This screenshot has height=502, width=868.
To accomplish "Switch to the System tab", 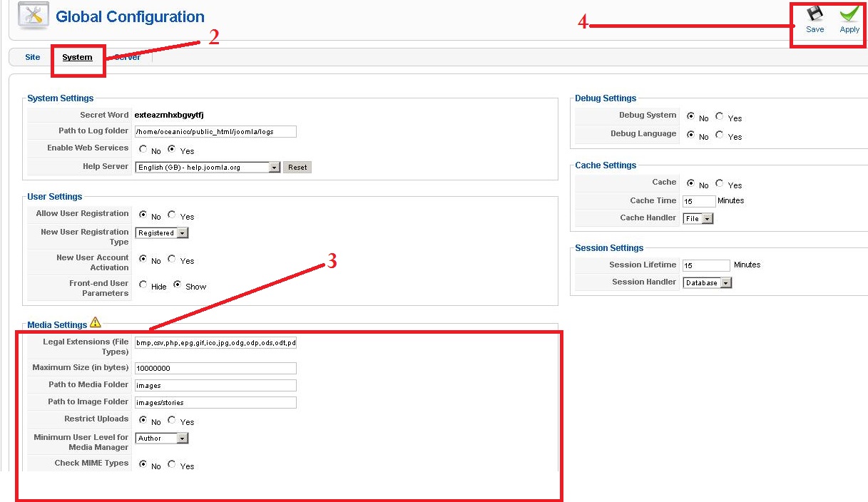I will pos(77,57).
